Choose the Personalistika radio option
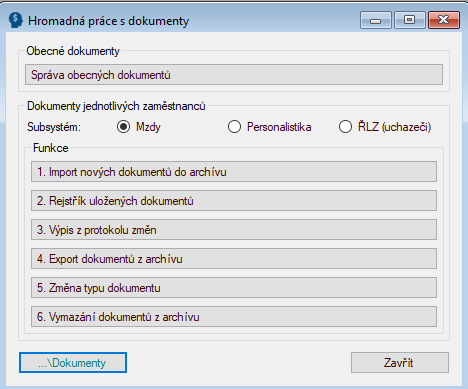 tap(234, 127)
